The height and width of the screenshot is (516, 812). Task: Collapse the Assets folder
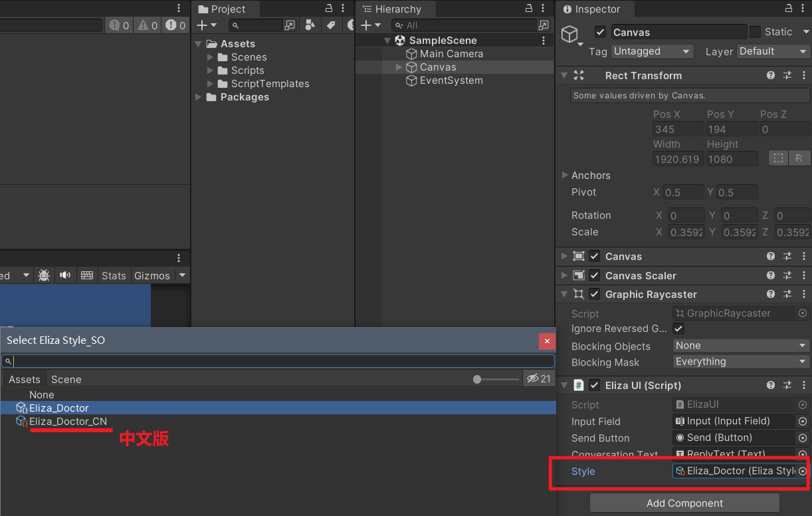199,44
